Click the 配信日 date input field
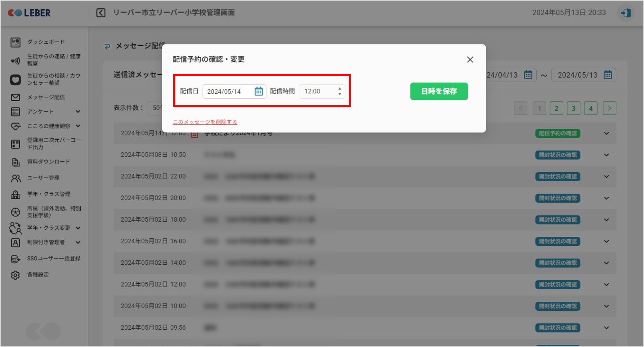This screenshot has width=644, height=347. (x=229, y=92)
